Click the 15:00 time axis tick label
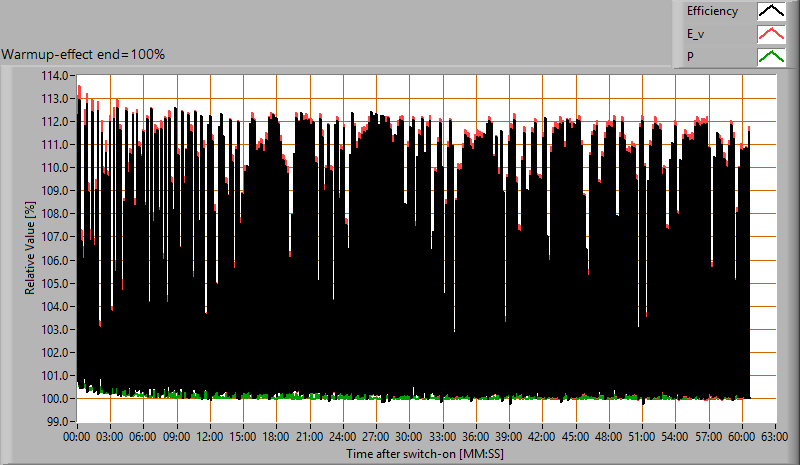This screenshot has width=800, height=465. 243,437
